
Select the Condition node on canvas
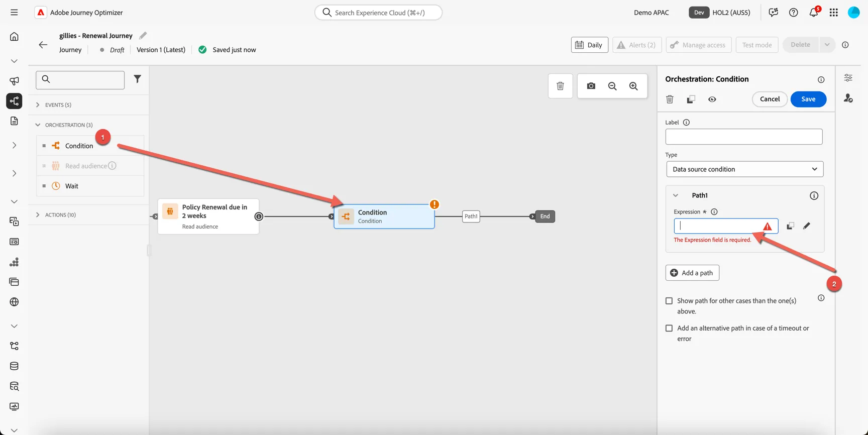(x=384, y=216)
